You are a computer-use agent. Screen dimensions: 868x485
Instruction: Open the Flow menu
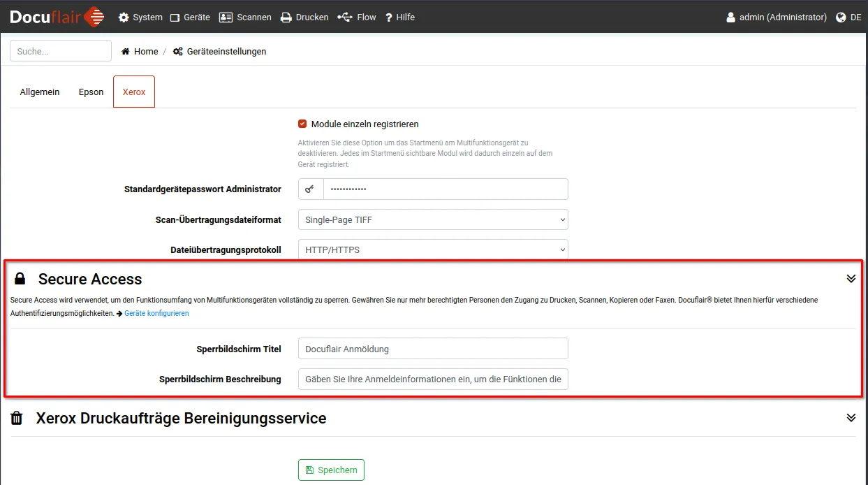pyautogui.click(x=357, y=17)
